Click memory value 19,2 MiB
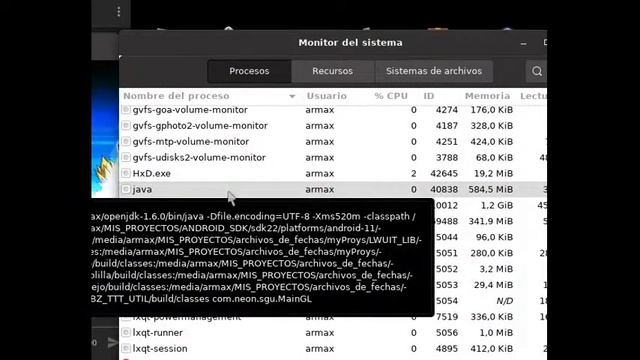 pyautogui.click(x=493, y=173)
